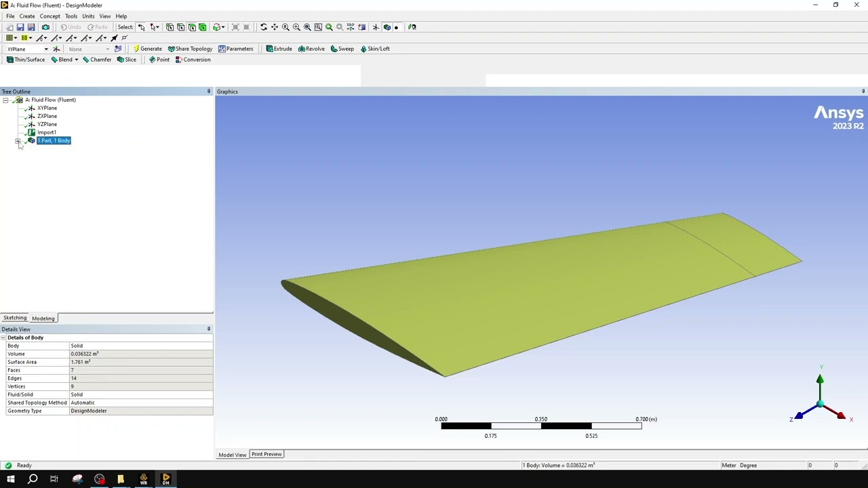
Task: Select the Sweep feature
Action: pyautogui.click(x=342, y=49)
